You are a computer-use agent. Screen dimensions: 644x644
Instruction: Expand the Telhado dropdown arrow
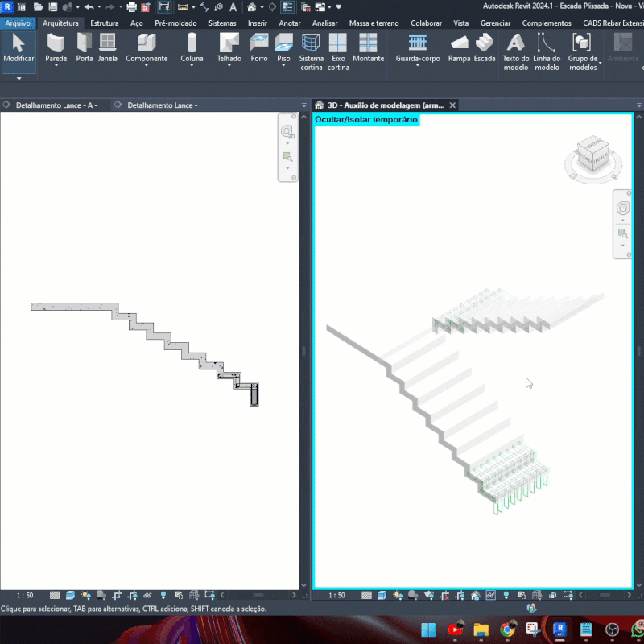pos(229,66)
